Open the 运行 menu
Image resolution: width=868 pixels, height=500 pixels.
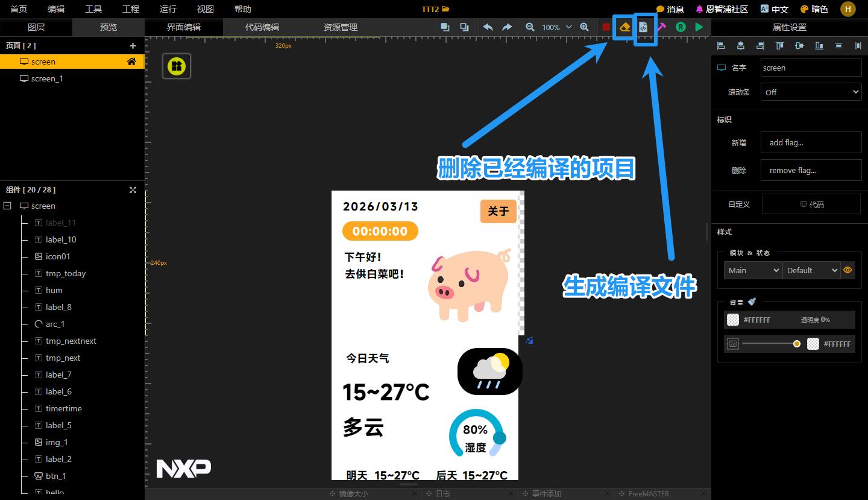[168, 9]
